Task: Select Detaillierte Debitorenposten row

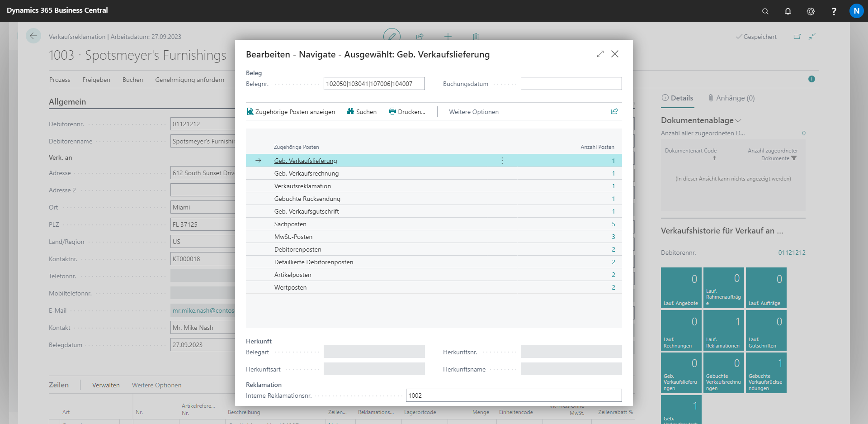Action: coord(434,262)
